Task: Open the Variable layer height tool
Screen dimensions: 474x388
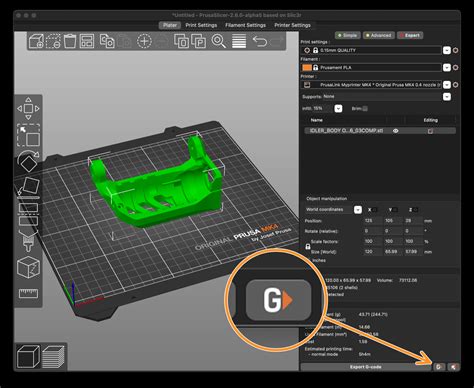Action: 239,42
